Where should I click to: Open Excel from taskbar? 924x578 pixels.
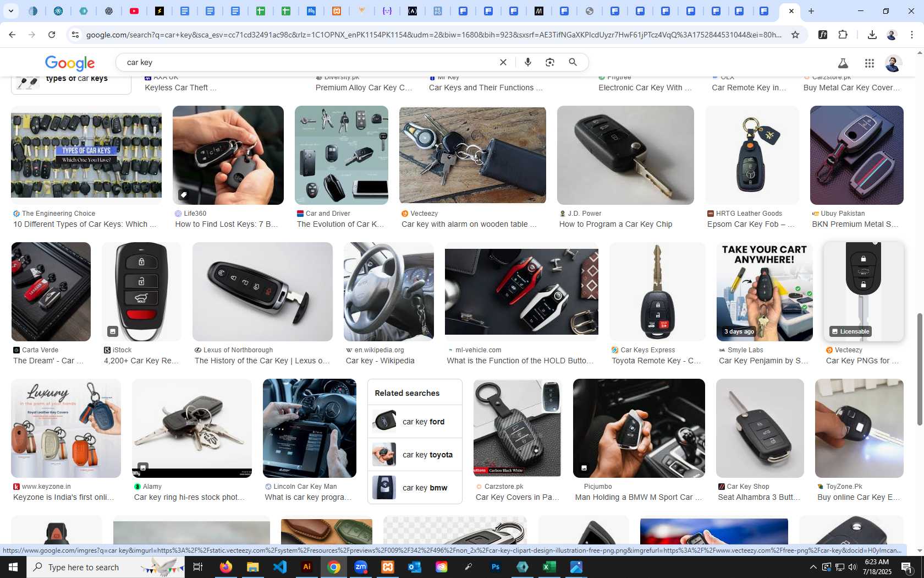(549, 567)
